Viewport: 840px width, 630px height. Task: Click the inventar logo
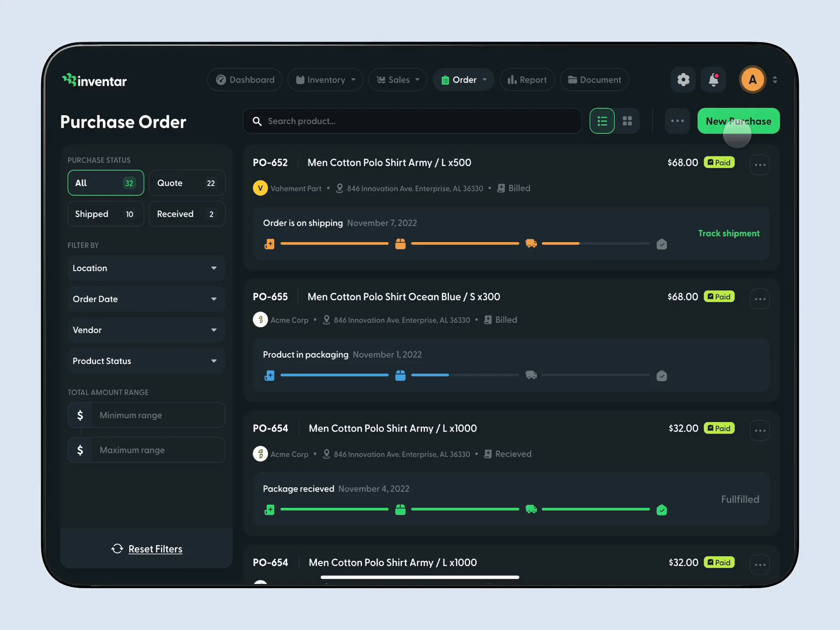point(94,80)
